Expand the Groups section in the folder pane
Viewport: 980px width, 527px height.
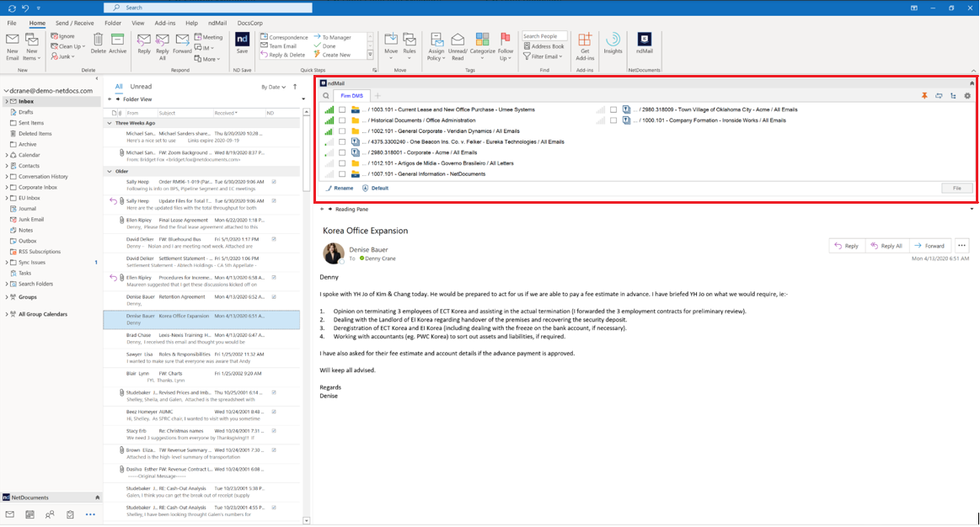coord(7,297)
